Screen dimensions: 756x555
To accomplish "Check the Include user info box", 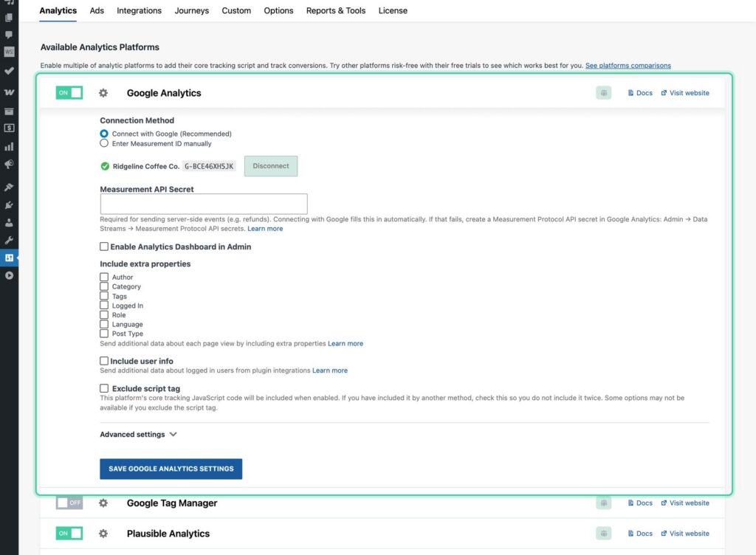I will coord(104,361).
